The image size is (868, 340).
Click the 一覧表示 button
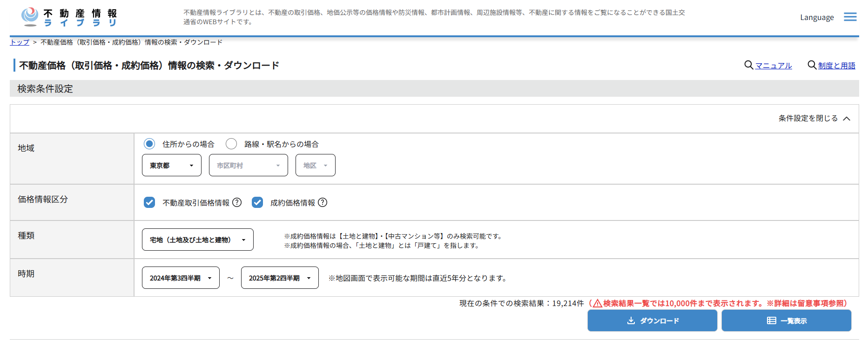[x=787, y=320]
